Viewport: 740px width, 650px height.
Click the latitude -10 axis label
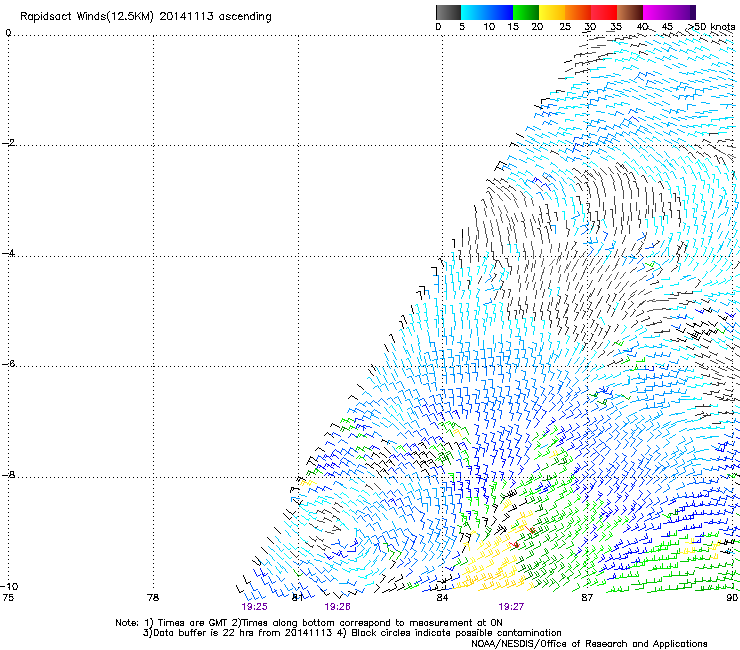click(x=10, y=586)
